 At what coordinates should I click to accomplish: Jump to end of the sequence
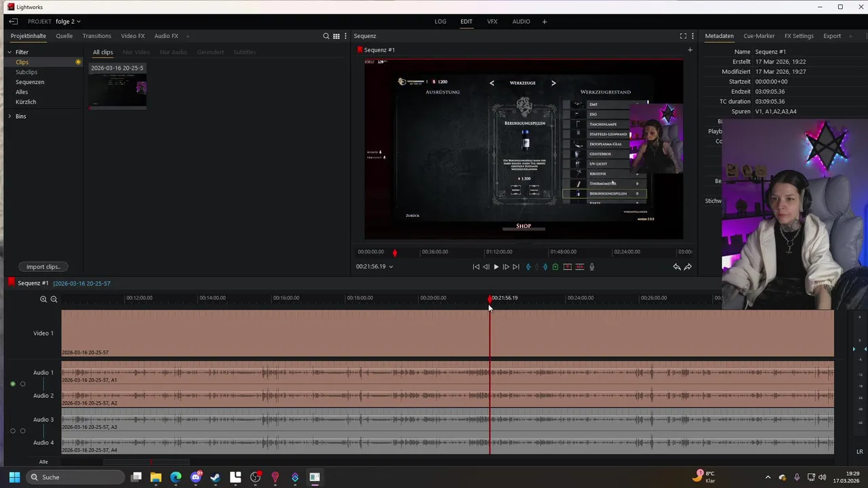(516, 267)
